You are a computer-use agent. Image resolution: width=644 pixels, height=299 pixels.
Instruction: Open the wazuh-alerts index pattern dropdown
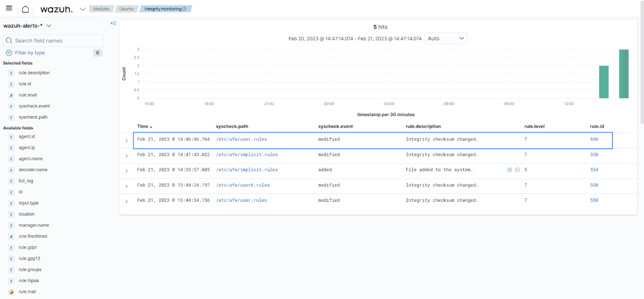coord(49,26)
